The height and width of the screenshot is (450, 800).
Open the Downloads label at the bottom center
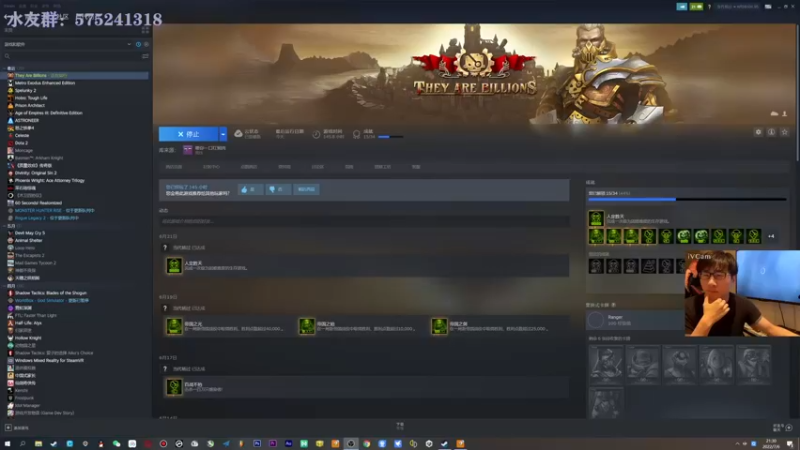(400, 426)
